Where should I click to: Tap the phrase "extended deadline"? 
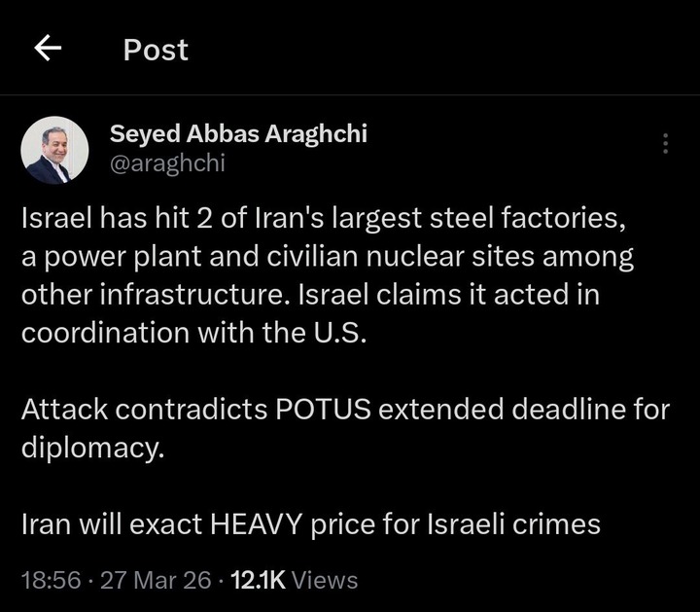click(x=504, y=410)
